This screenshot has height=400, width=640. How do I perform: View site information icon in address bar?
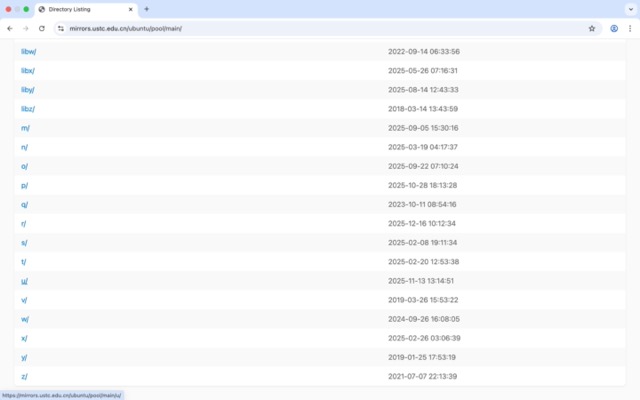(61, 28)
